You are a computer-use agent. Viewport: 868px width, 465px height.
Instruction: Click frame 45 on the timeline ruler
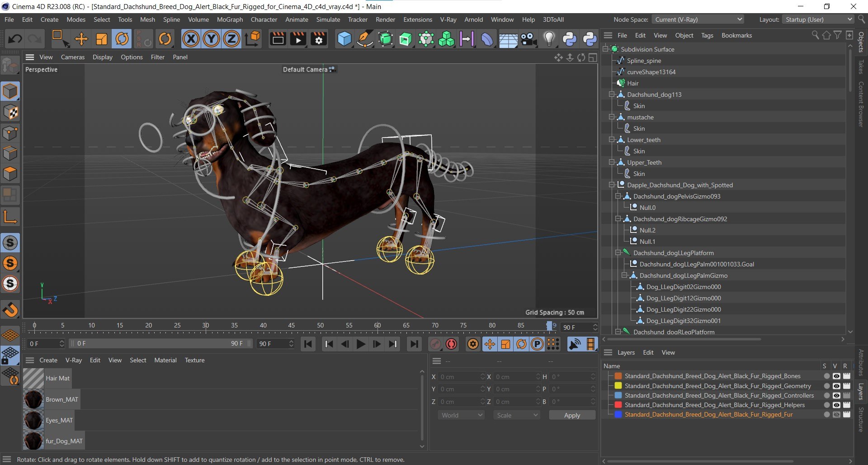pyautogui.click(x=292, y=326)
